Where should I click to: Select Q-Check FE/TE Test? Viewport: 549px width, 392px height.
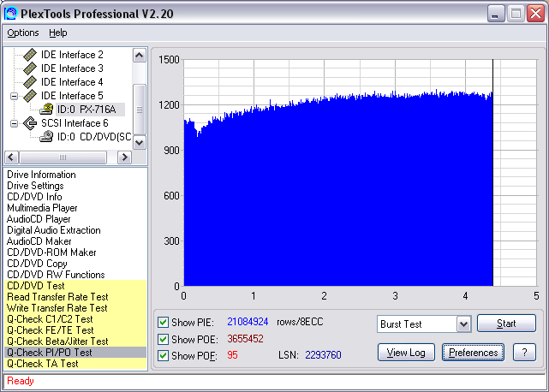(x=75, y=330)
